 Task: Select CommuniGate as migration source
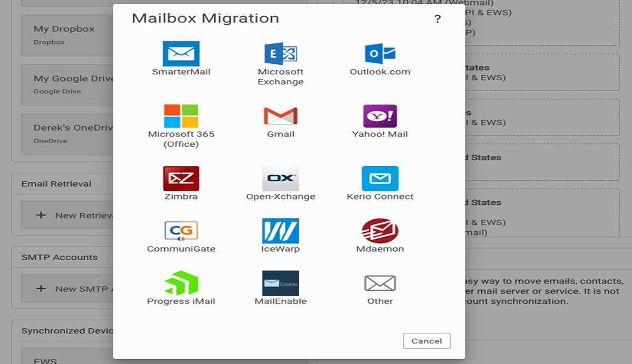(x=181, y=230)
